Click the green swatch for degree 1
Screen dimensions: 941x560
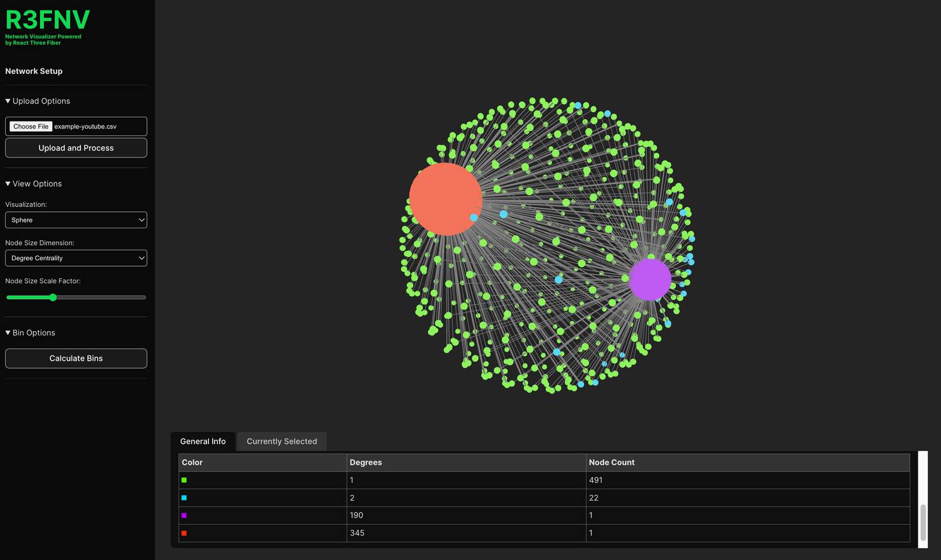tap(184, 480)
